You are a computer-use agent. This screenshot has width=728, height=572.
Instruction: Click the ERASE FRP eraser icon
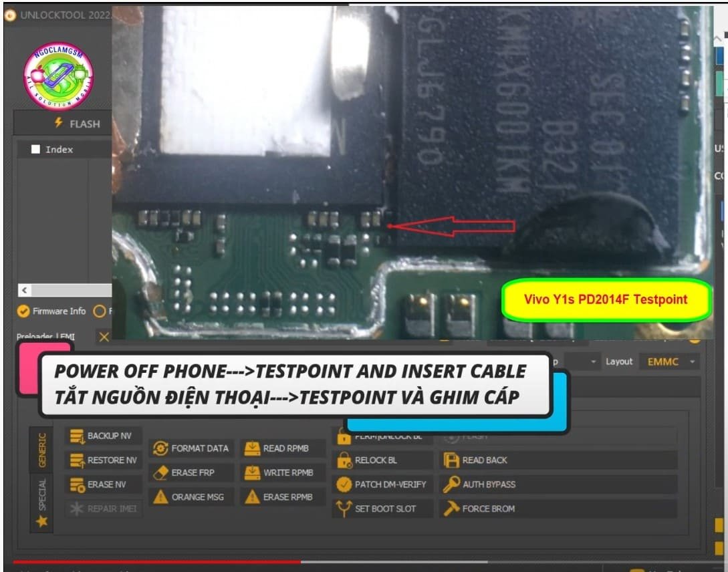tap(160, 472)
